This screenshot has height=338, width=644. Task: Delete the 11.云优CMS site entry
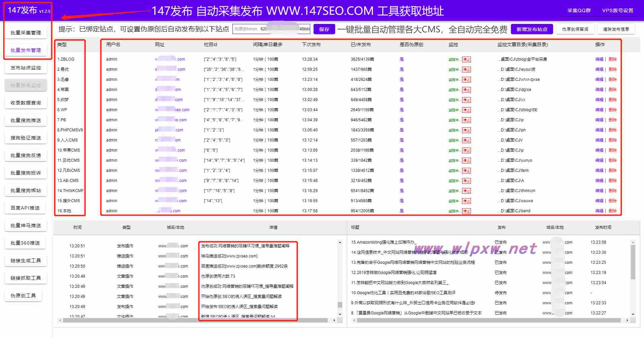click(x=613, y=160)
